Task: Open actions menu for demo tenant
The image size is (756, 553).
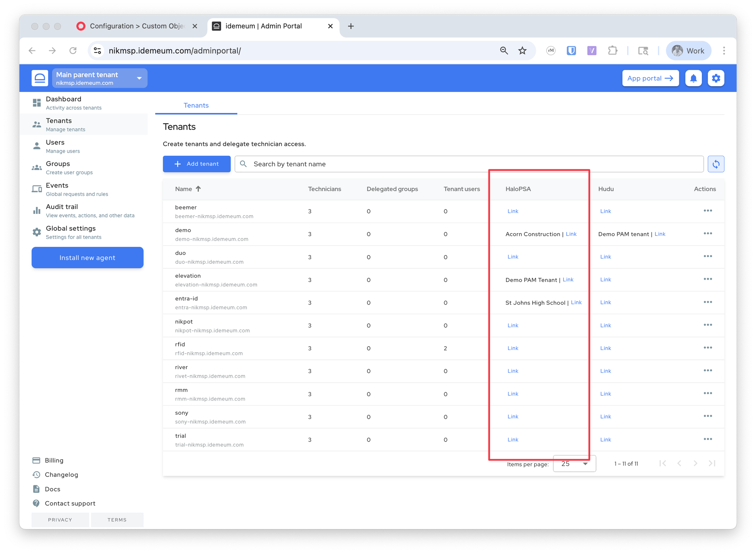Action: 708,234
